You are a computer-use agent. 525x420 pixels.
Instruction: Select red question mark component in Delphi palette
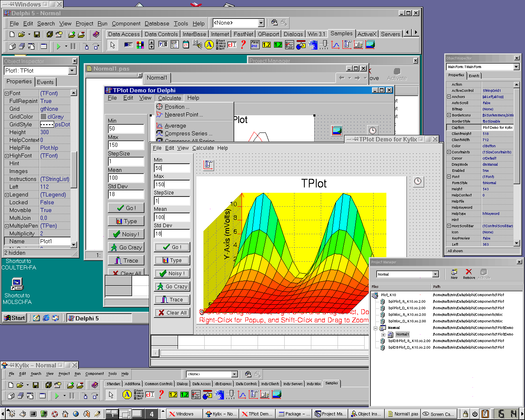[x=243, y=45]
